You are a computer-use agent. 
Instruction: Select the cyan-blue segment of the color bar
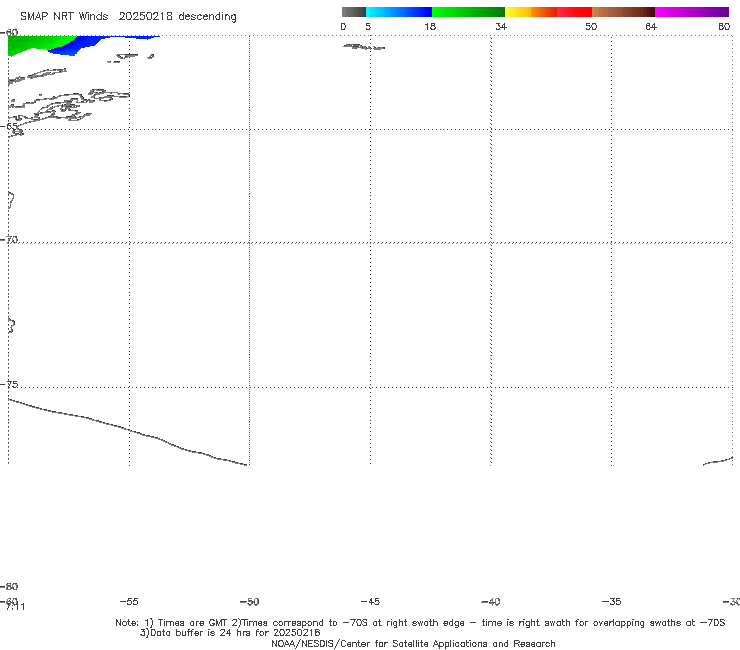[399, 12]
